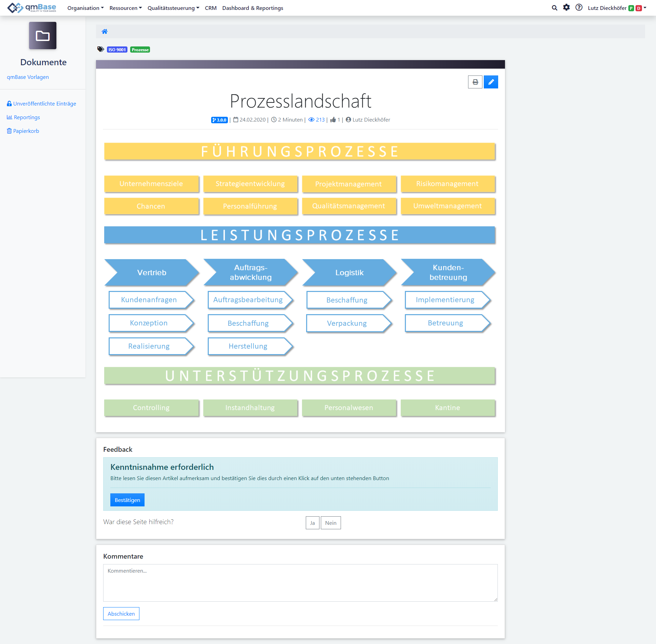Screen dimensions: 656x644
Task: Open Unveröffentlichte Einträge
Action: point(41,103)
